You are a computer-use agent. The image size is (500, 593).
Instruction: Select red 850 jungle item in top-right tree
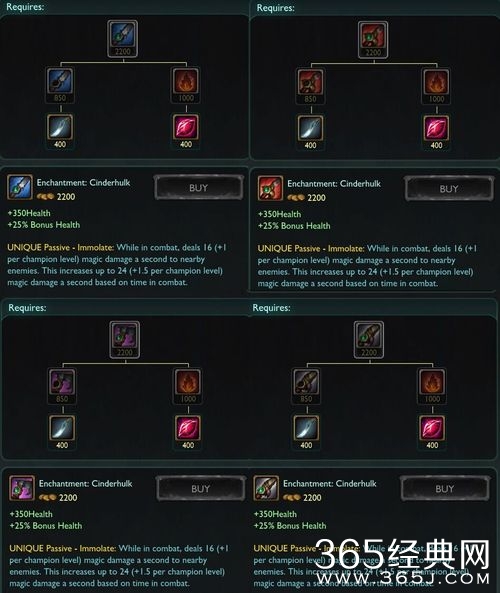pyautogui.click(x=310, y=86)
